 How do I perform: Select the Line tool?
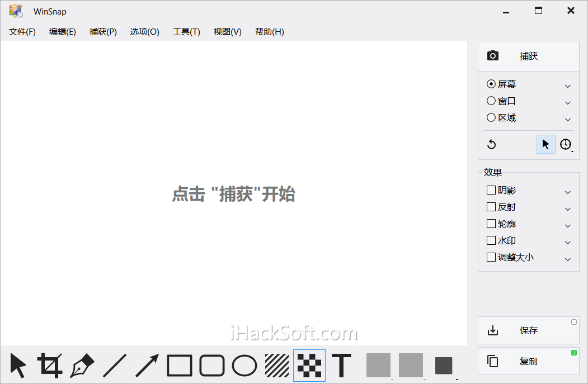click(114, 365)
